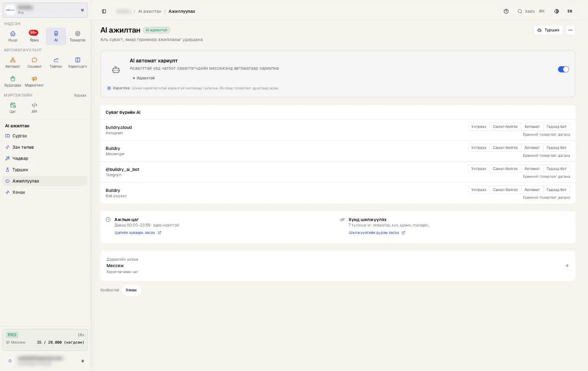Click the Турших button at top right

click(x=548, y=30)
